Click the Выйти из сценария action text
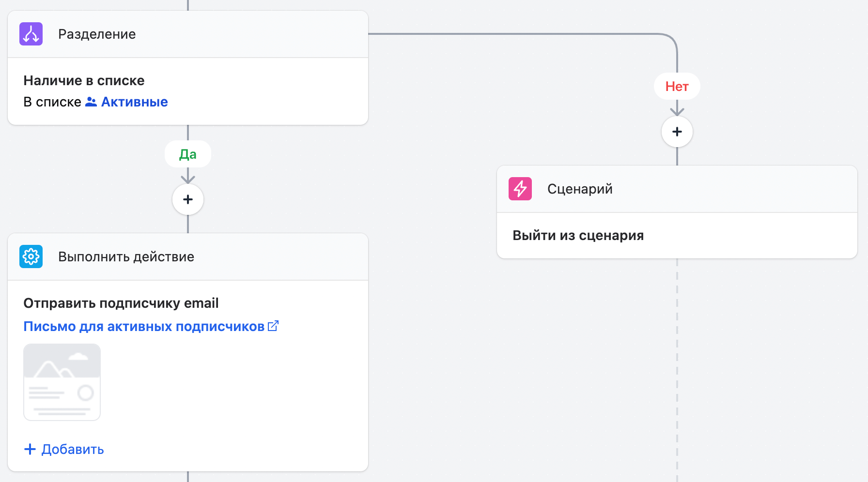The image size is (868, 482). pos(578,235)
